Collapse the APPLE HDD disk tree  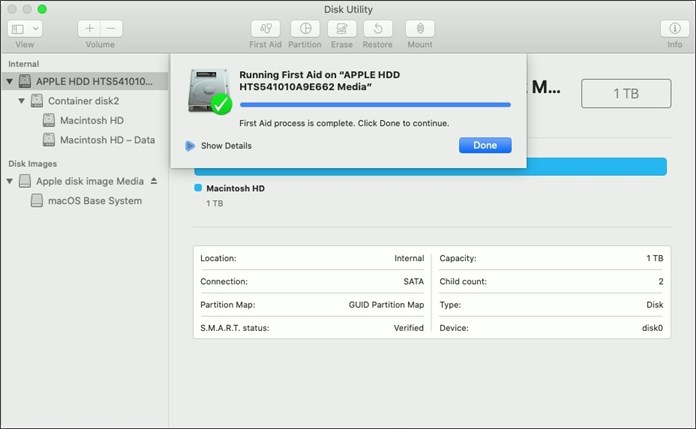10,82
